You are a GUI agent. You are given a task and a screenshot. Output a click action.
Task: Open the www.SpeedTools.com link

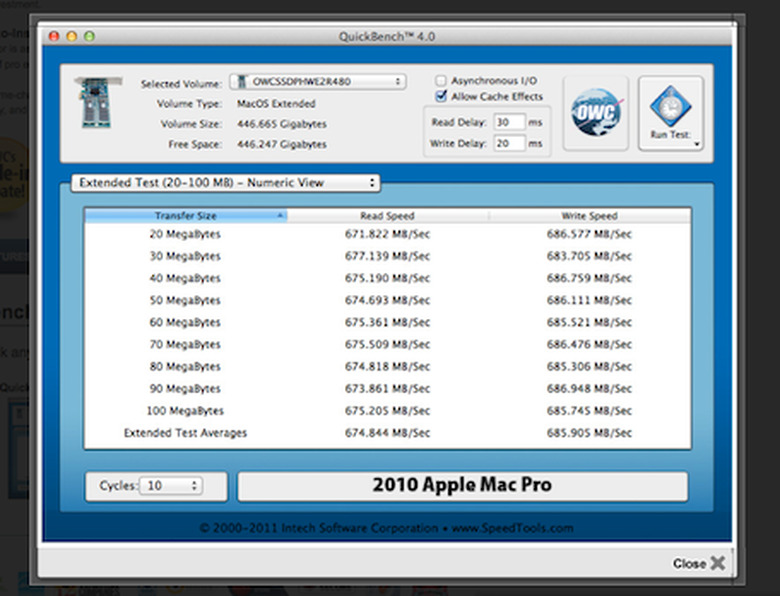[512, 528]
